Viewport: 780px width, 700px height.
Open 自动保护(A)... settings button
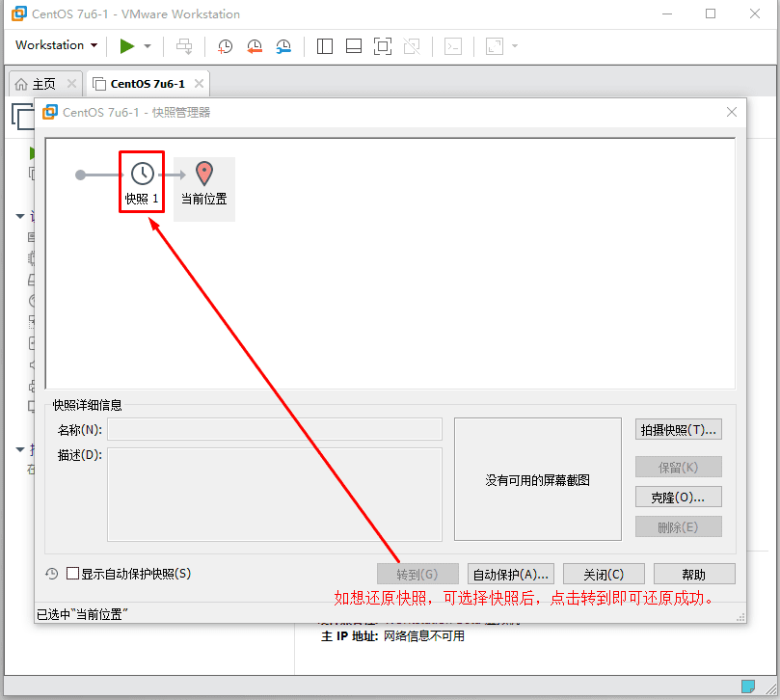(x=511, y=574)
